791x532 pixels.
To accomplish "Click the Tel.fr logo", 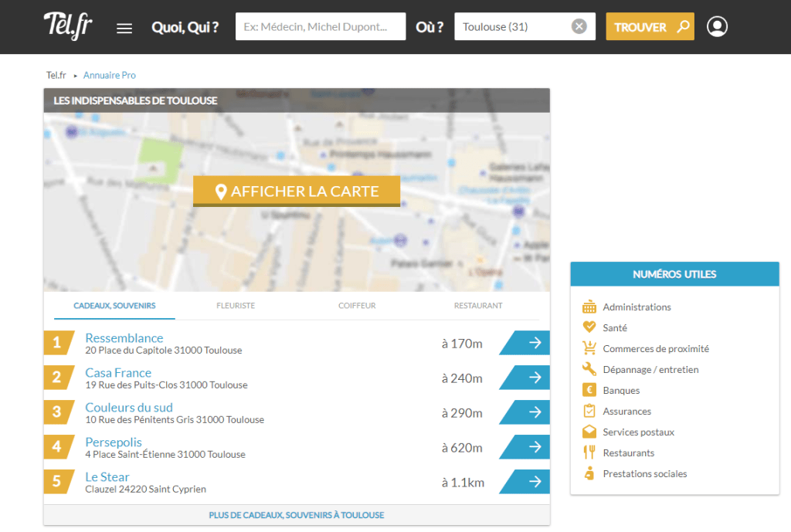I will click(x=68, y=27).
